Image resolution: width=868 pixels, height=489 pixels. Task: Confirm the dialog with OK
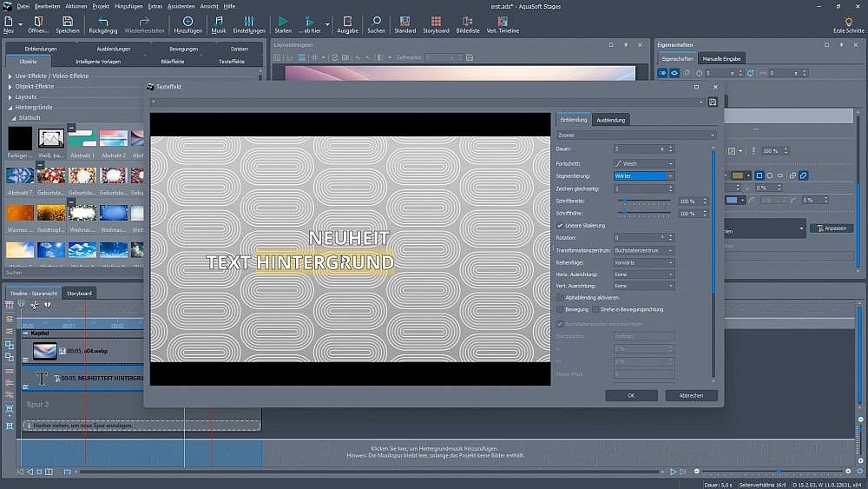coord(631,395)
